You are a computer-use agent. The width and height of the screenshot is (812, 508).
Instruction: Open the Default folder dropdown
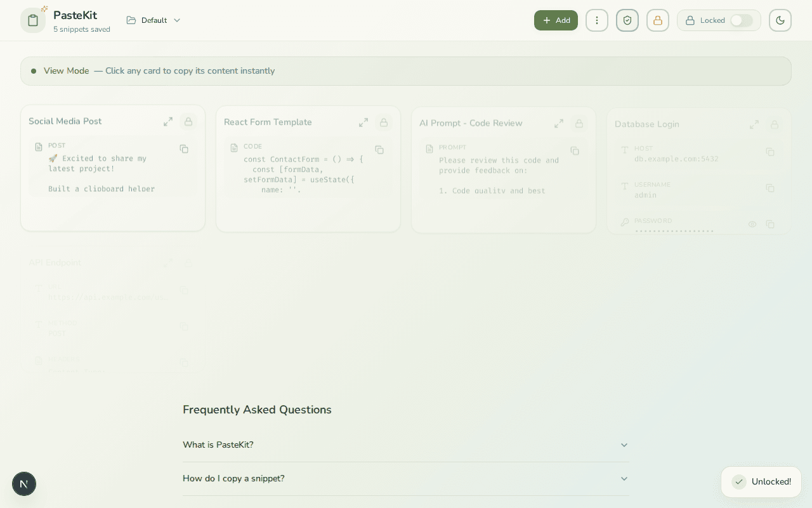pyautogui.click(x=154, y=20)
